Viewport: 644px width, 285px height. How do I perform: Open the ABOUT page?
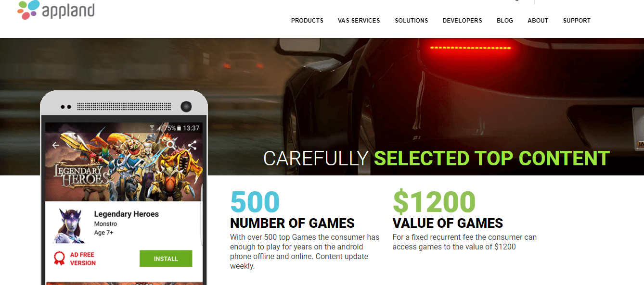[x=538, y=21]
